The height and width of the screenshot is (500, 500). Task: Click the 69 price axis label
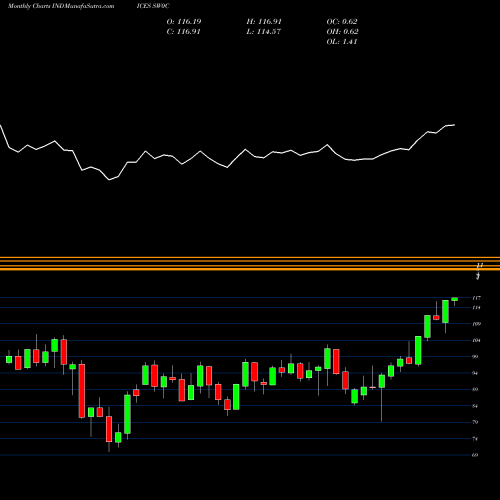pyautogui.click(x=475, y=455)
